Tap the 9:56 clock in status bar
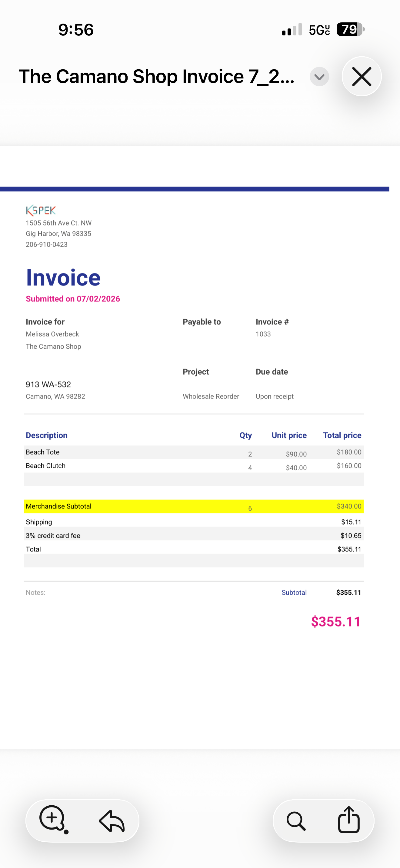This screenshot has width=400, height=868. tap(76, 30)
